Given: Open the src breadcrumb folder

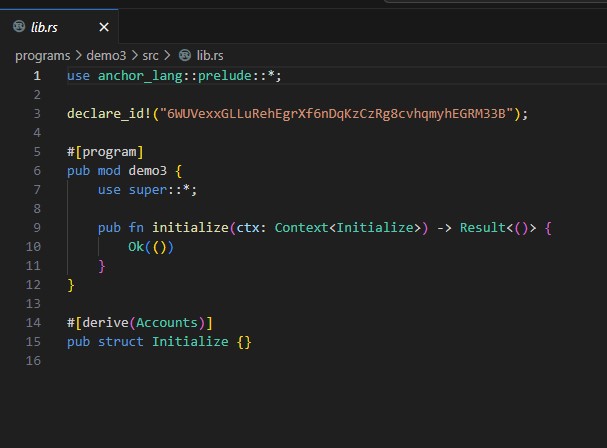Looking at the screenshot, I should (x=150, y=56).
